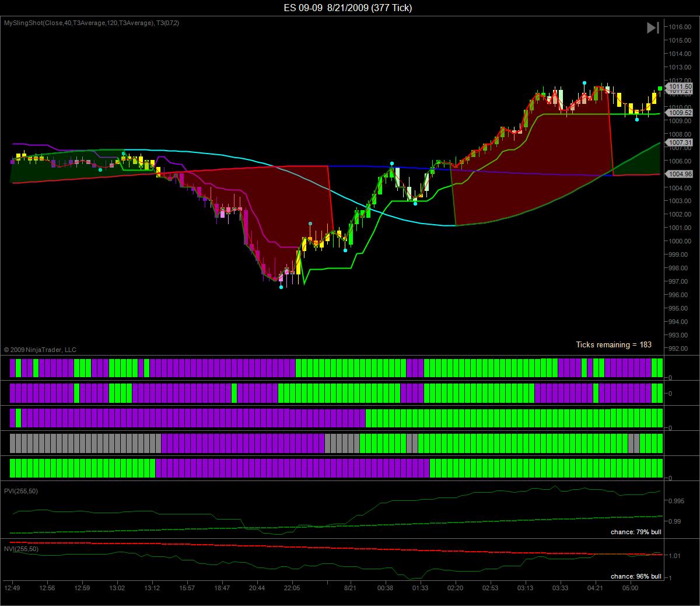This screenshot has width=700, height=606.
Task: Click the 01:33 time axis label
Action: [420, 588]
